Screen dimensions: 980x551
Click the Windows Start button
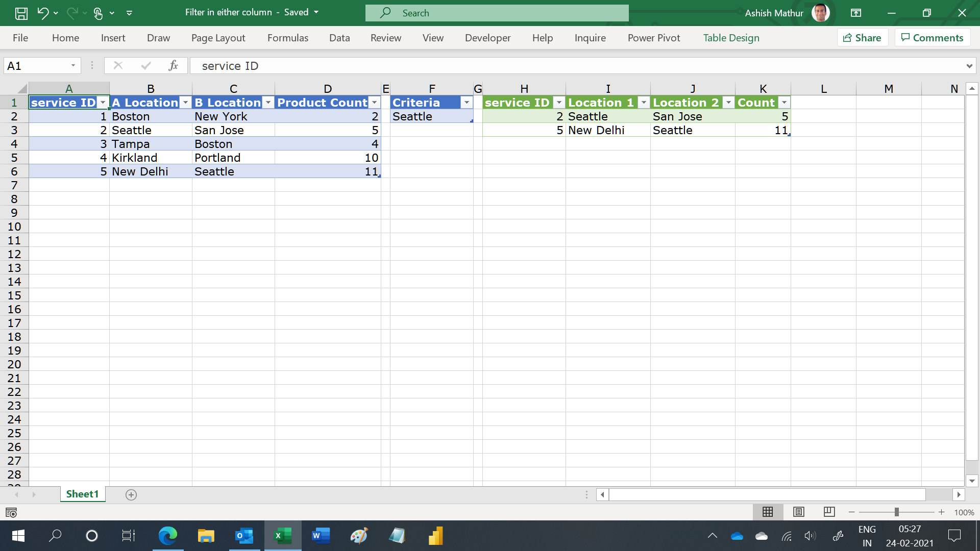[x=18, y=536]
